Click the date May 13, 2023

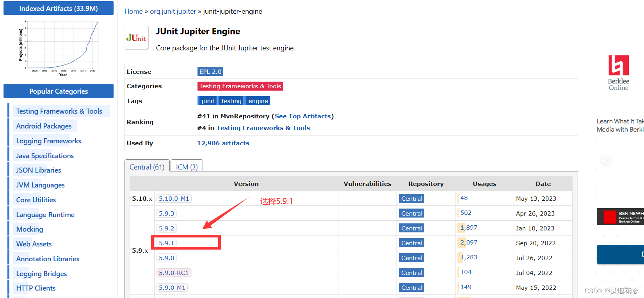click(x=536, y=198)
